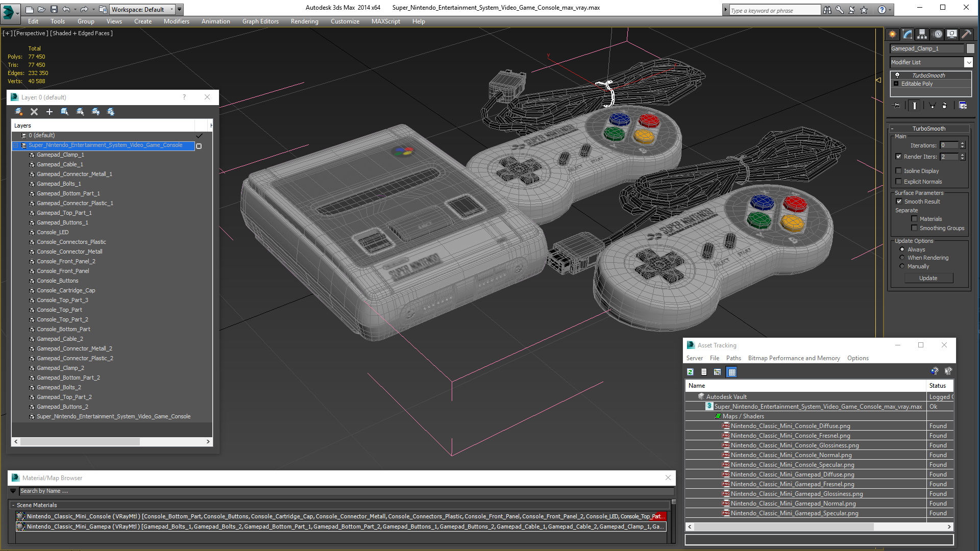Click the Undo arrow icon
Screen dimensions: 980x551
[x=66, y=9]
